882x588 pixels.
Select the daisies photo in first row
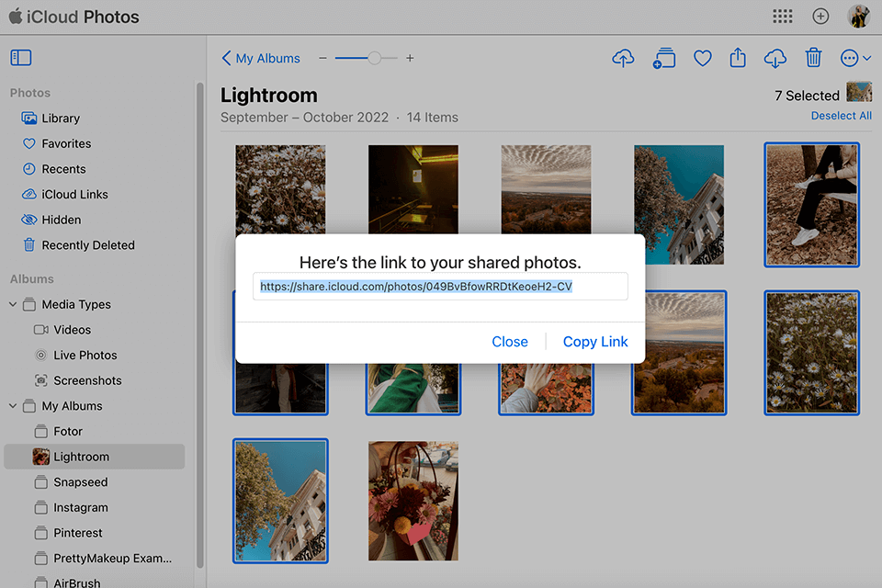pos(280,189)
